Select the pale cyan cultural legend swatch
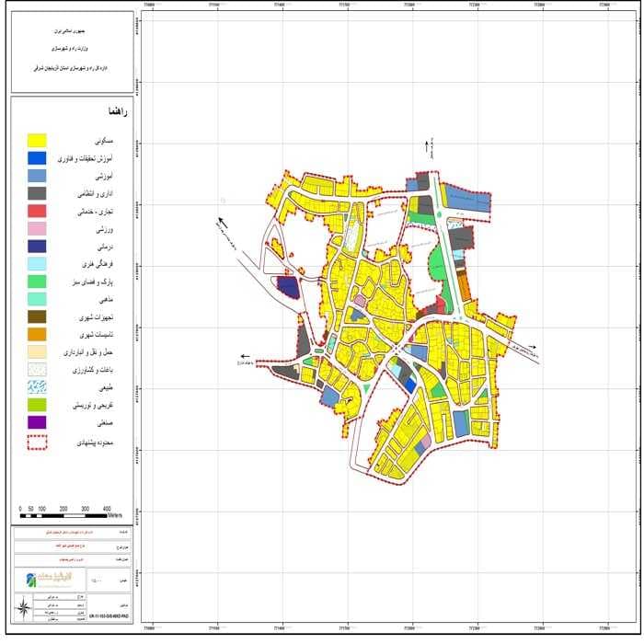Screen dimensions: 644x644 (37, 264)
